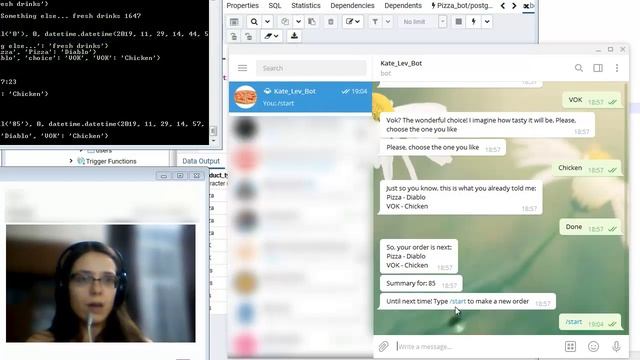Click the sent /start message bubble
Viewport: 640px width, 360px height.
pos(590,322)
